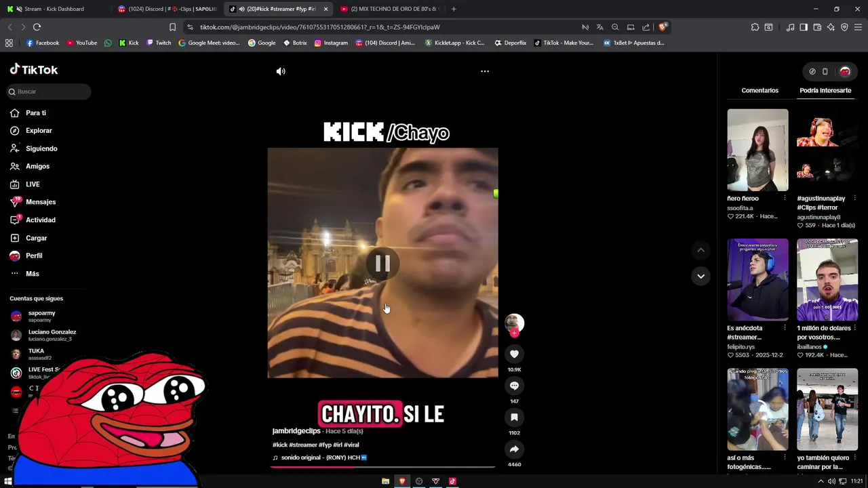Viewport: 868px width, 488px height.
Task: Open the ñero ñeroo suggested video
Action: click(x=757, y=150)
